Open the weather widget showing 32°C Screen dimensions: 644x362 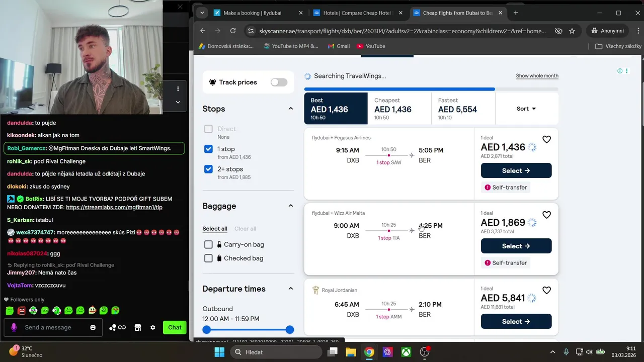pyautogui.click(x=26, y=351)
